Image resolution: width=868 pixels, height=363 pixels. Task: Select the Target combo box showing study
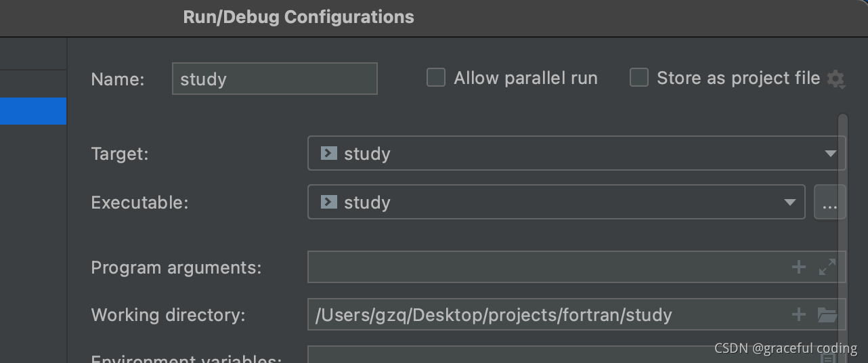click(577, 153)
